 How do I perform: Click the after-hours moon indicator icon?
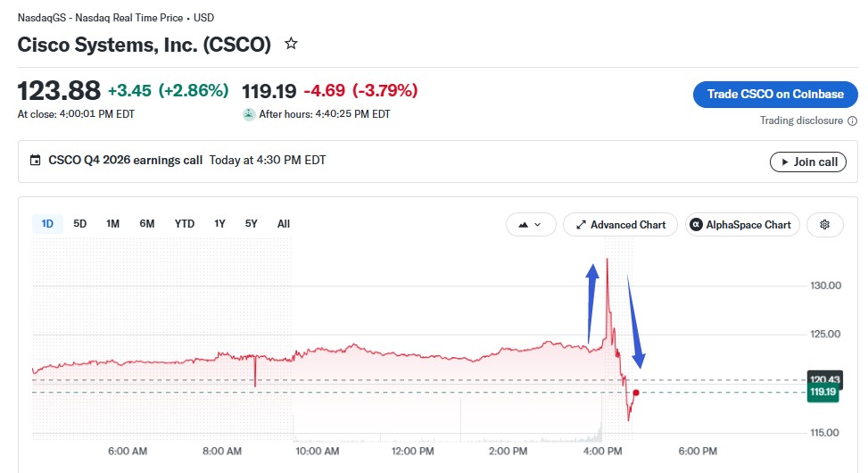tap(249, 114)
